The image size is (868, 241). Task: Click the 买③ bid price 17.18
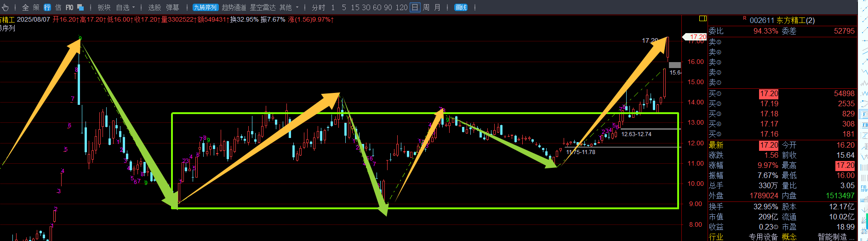click(769, 114)
